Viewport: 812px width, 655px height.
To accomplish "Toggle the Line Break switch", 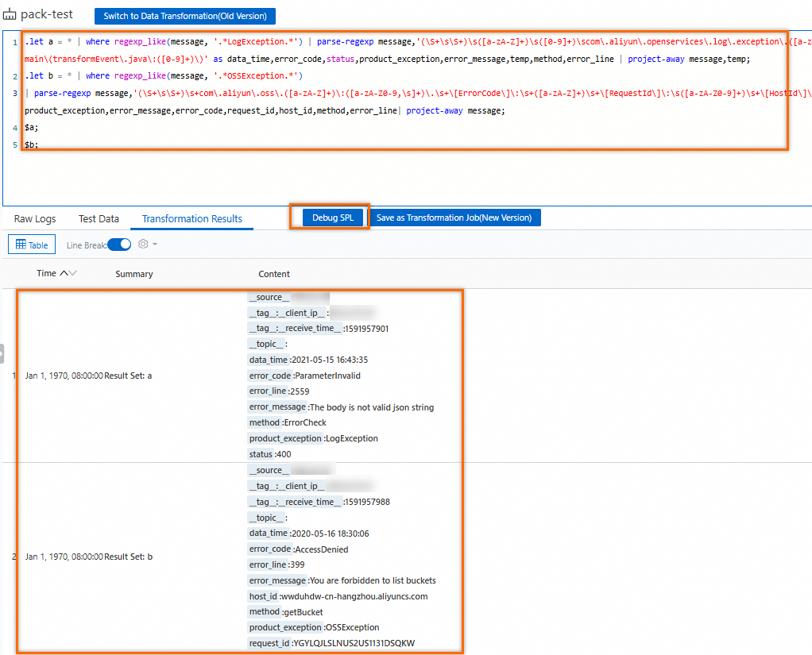I will [119, 245].
